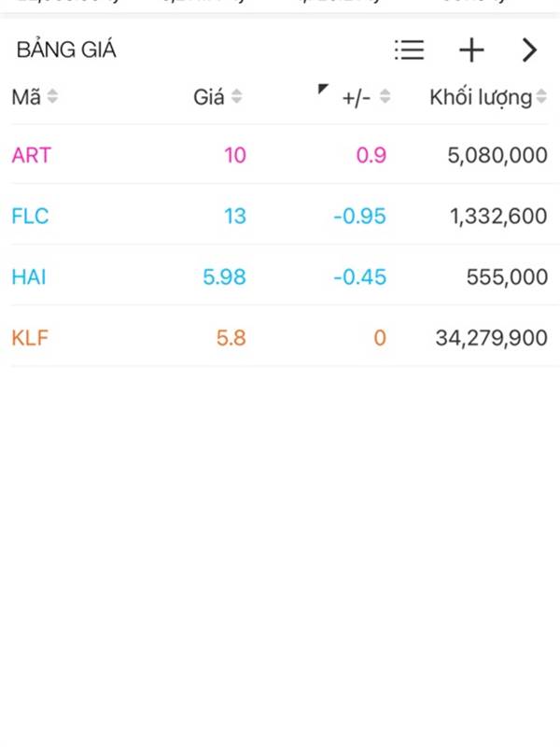
Task: Add a stock with the plus icon
Action: coord(471,50)
